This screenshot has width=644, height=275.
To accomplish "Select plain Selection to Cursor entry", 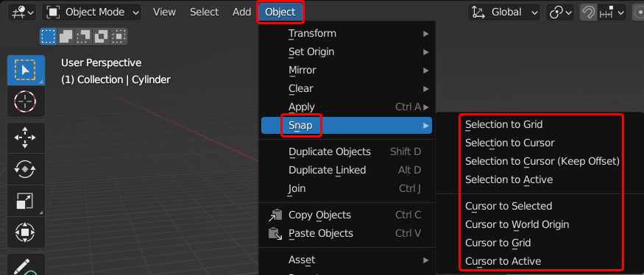I will tap(510, 143).
